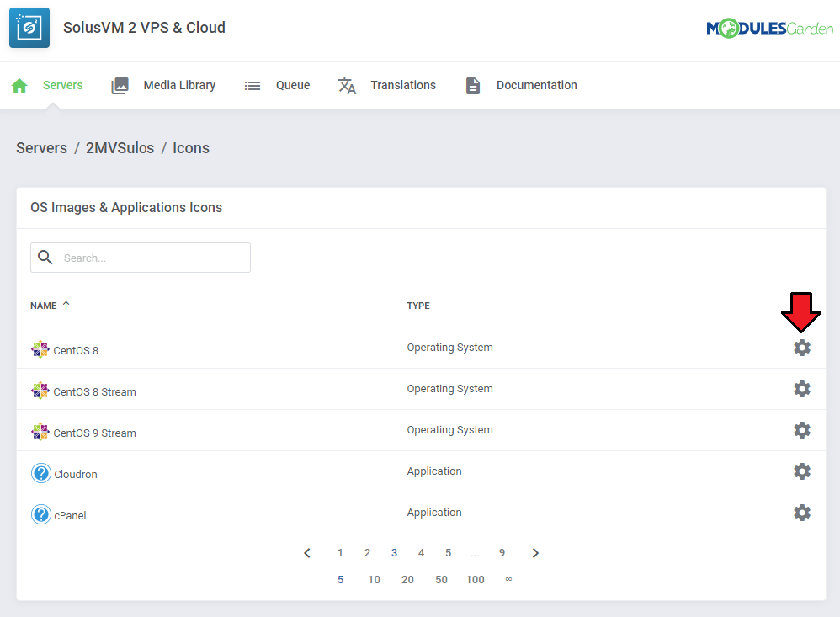Screen dimensions: 840x617
Task: Select current page 3
Action: point(394,553)
